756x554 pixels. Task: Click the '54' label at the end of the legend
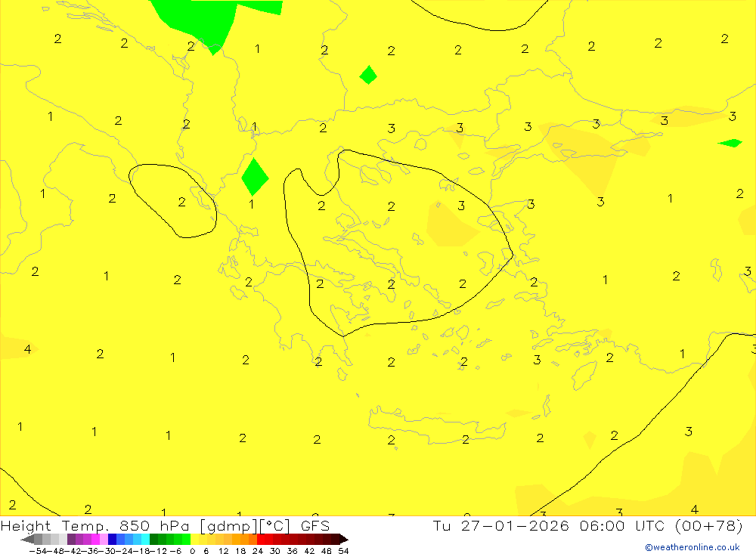pos(343,551)
